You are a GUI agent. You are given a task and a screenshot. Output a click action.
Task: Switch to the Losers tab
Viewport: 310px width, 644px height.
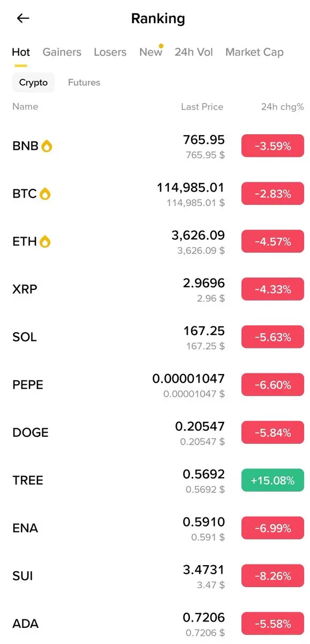pos(110,52)
